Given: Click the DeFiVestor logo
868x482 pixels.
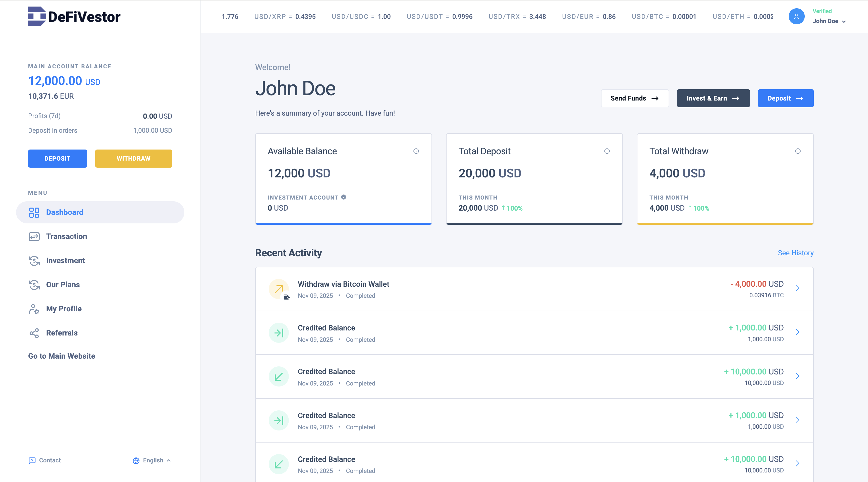Looking at the screenshot, I should (74, 16).
